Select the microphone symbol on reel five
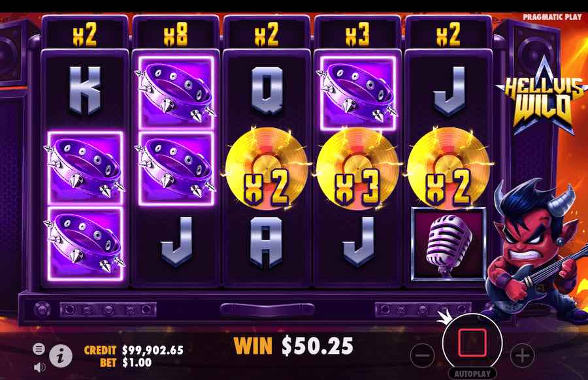 [x=448, y=244]
